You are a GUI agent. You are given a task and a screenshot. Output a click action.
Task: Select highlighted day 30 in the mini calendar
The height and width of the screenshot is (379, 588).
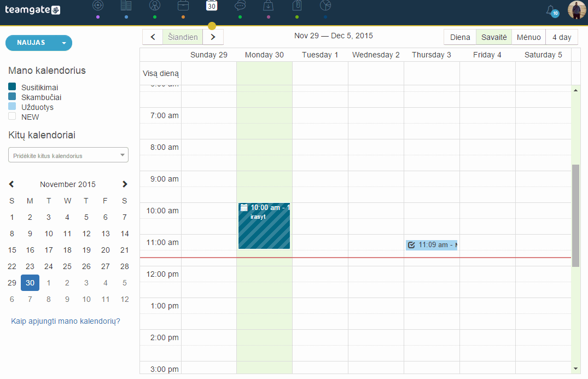tap(30, 283)
